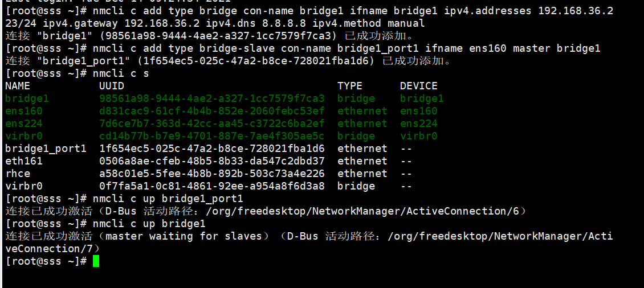Click the ens224 entry in the DEVICE column
644x288 pixels.
coord(419,124)
